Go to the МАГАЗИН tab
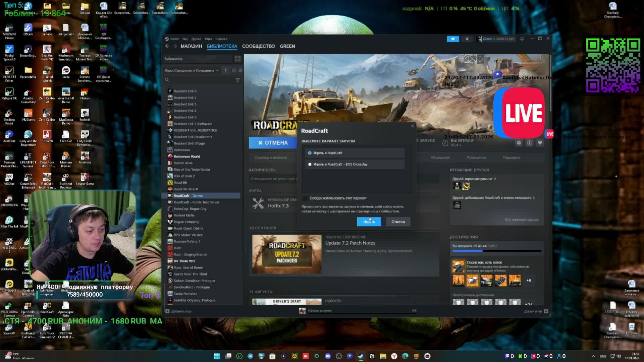This screenshot has height=362, width=644. coord(191,46)
